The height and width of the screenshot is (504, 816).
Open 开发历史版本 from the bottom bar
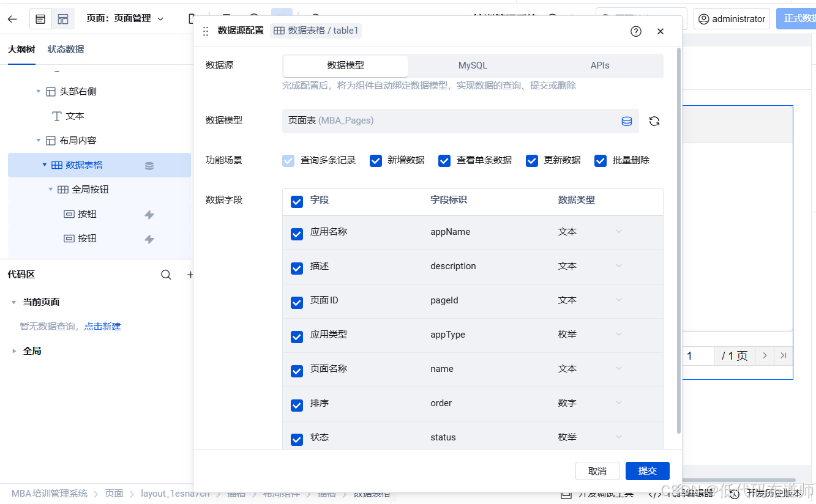coord(773,492)
